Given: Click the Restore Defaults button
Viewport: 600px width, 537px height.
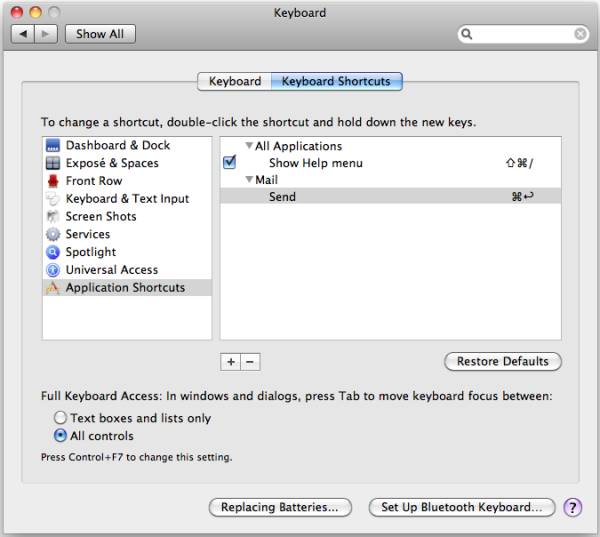Looking at the screenshot, I should 502,361.
